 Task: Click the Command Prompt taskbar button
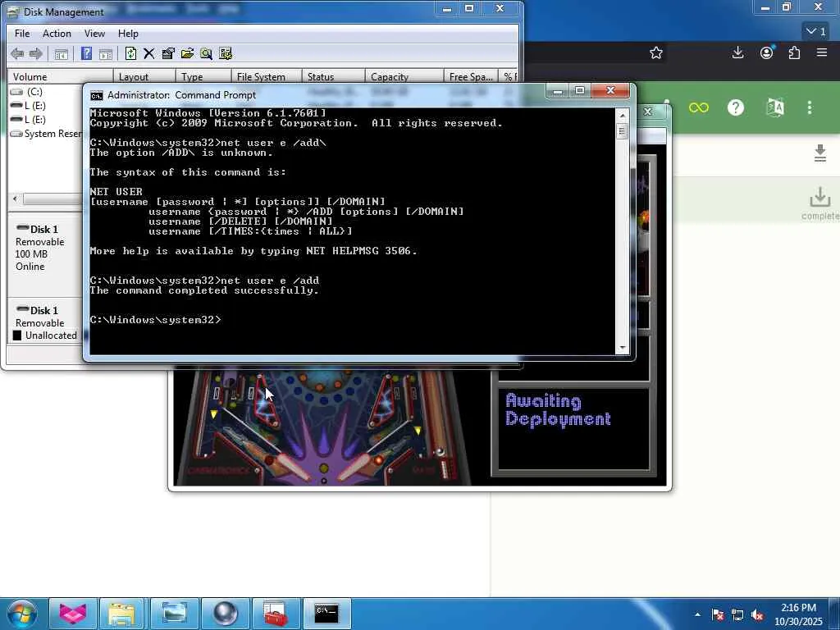326,614
